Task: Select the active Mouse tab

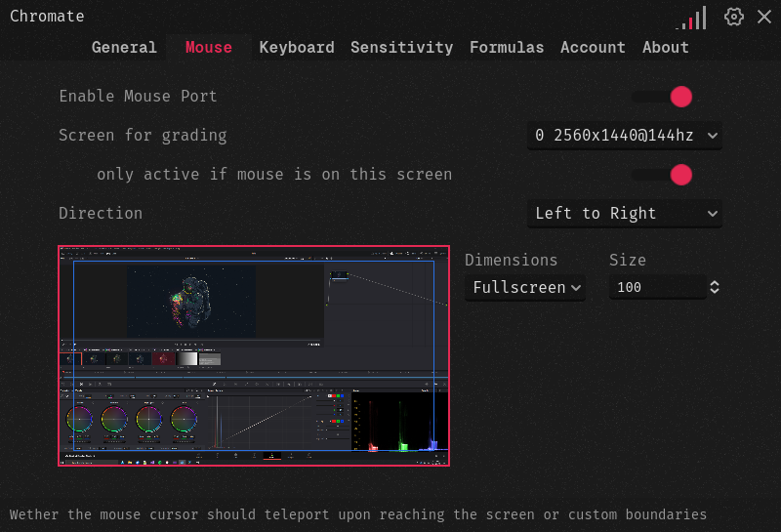Action: point(209,47)
